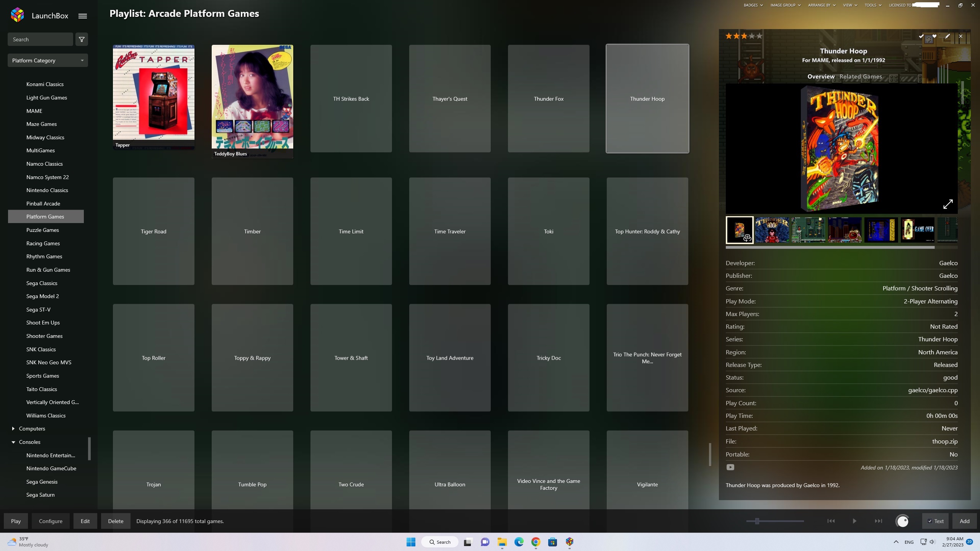The width and height of the screenshot is (980, 551).
Task: Click the Play button
Action: tap(16, 521)
